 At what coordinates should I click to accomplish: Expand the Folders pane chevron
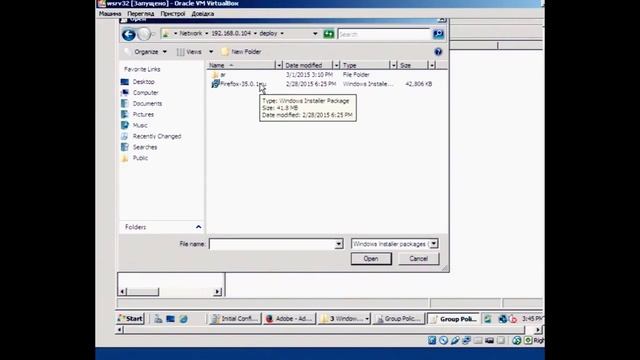[198, 227]
